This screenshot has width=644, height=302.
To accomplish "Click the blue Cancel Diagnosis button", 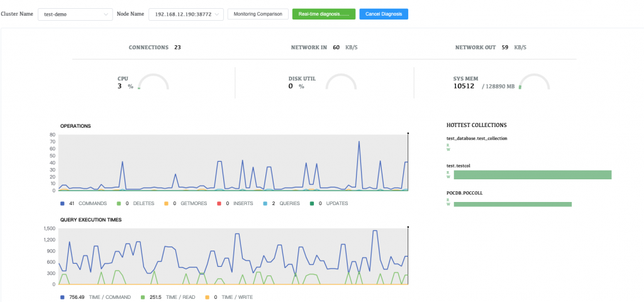I will 384,14.
